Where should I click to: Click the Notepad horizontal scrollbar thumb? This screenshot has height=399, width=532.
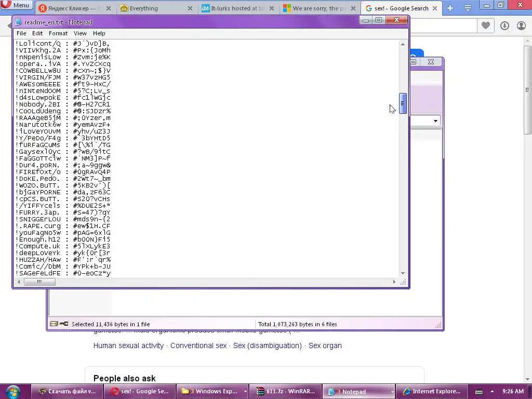tap(39, 282)
